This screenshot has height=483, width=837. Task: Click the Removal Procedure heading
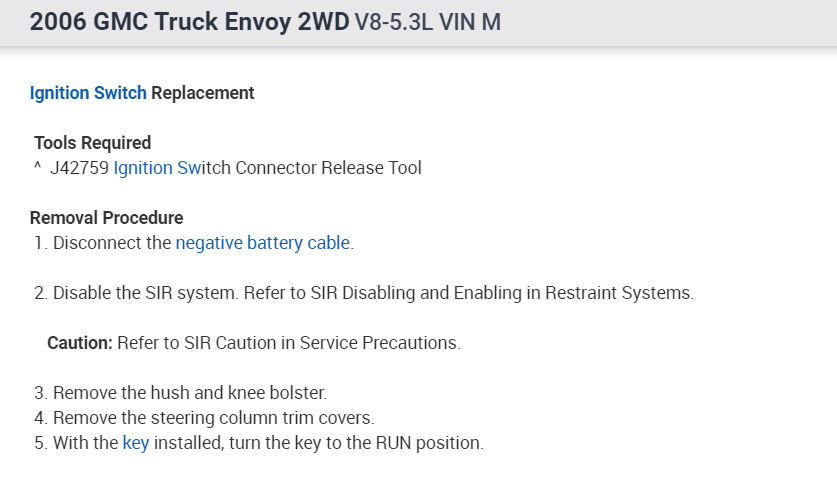click(106, 218)
